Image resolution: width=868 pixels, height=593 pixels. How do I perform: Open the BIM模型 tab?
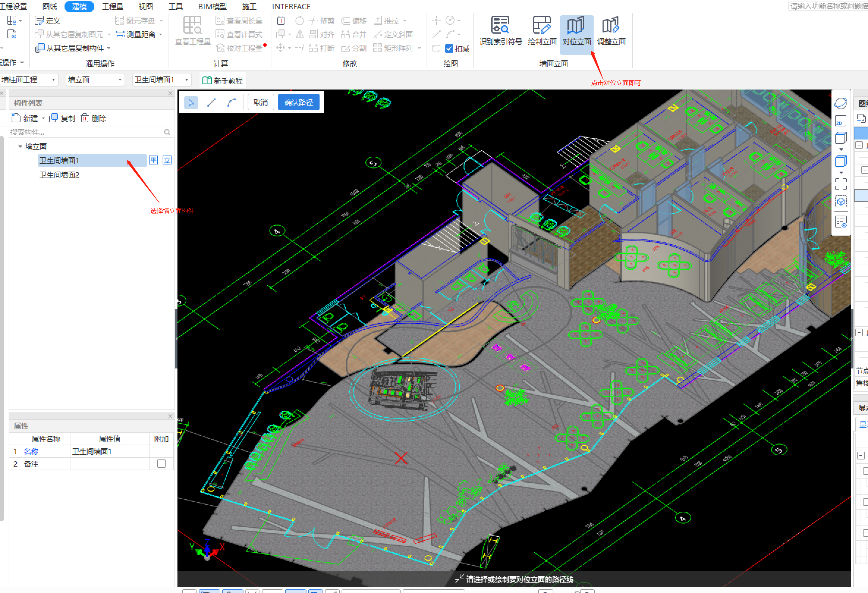[213, 6]
